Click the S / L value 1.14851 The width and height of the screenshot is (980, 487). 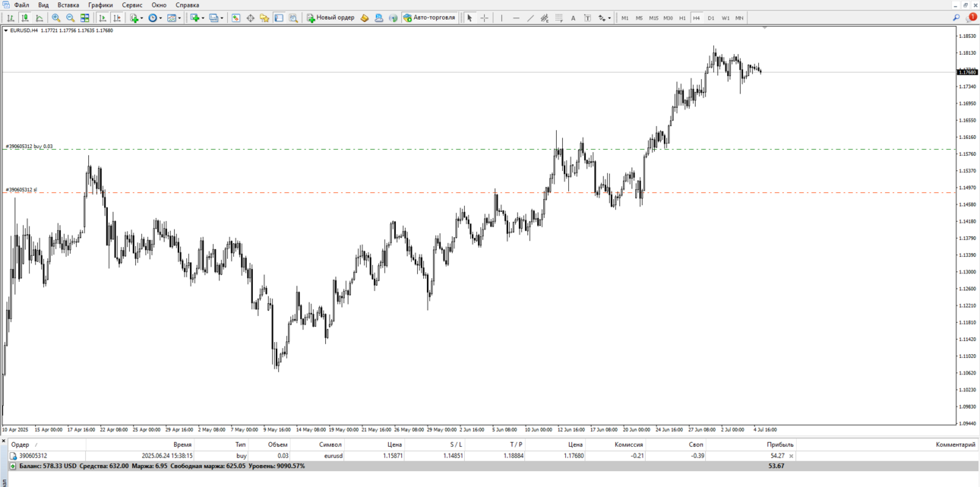(x=451, y=456)
